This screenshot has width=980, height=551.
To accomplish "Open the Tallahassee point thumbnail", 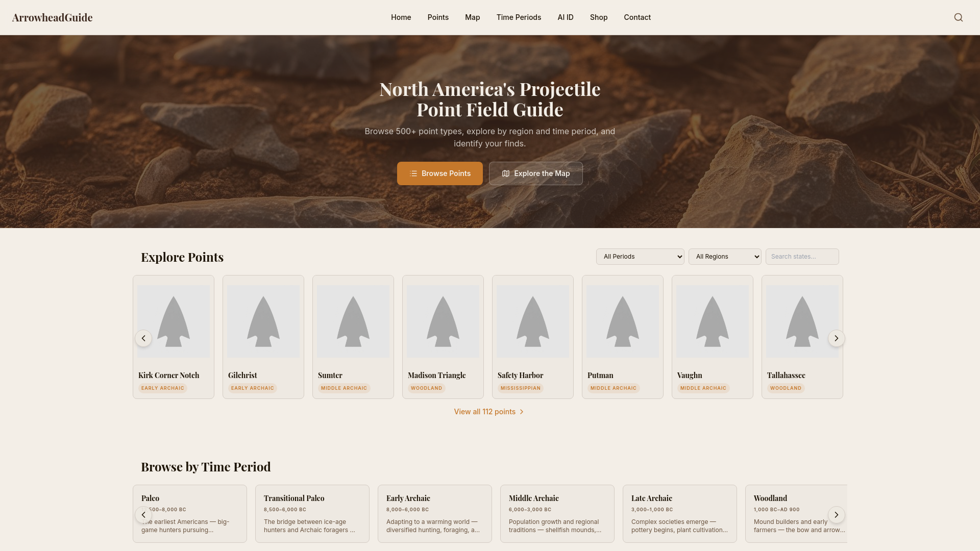I will pyautogui.click(x=802, y=321).
